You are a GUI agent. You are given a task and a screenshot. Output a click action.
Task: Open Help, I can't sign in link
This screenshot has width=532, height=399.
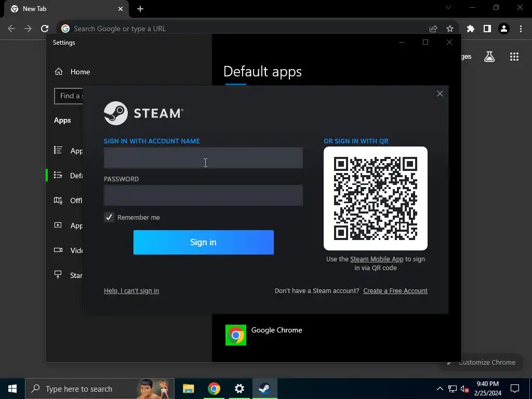pos(131,291)
